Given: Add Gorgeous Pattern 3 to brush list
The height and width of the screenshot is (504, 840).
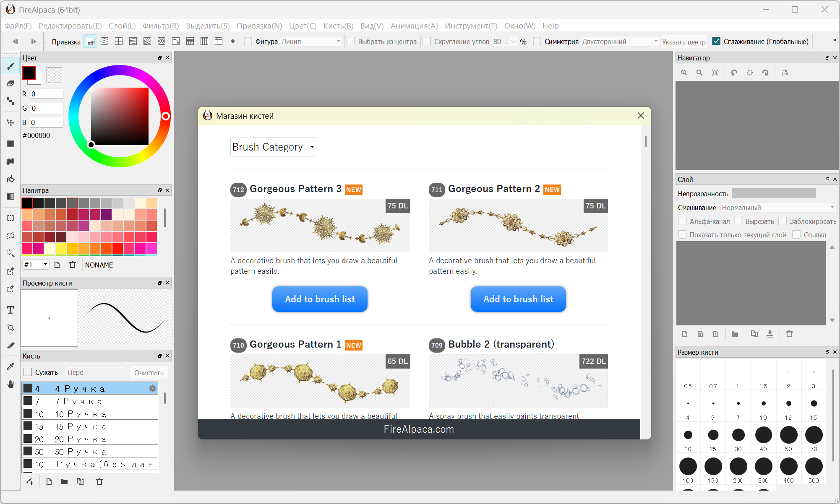Looking at the screenshot, I should coord(320,299).
